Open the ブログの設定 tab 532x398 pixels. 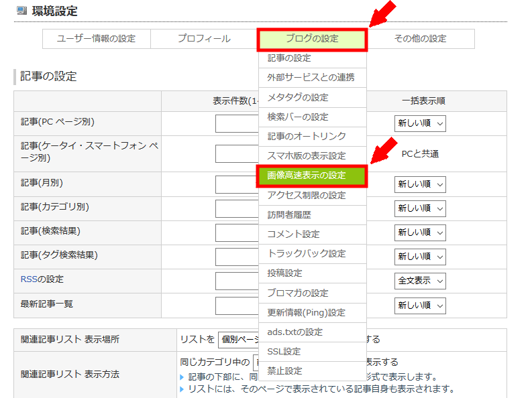pyautogui.click(x=312, y=39)
